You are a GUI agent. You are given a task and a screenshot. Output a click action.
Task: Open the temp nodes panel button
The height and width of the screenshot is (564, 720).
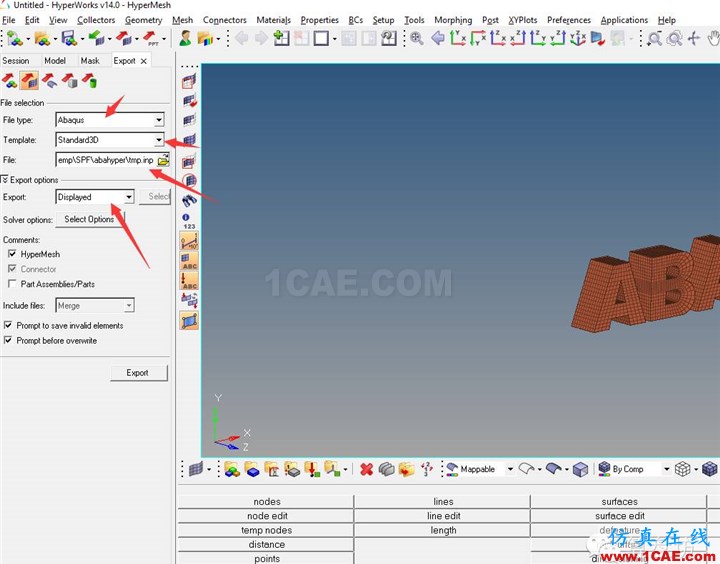(266, 530)
